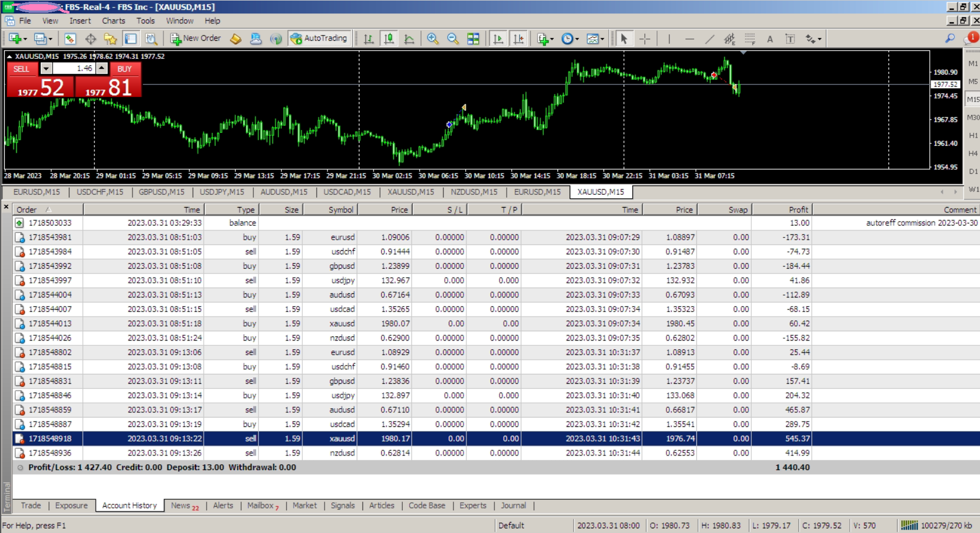Click connection status bars 100279/270 kb

(937, 525)
